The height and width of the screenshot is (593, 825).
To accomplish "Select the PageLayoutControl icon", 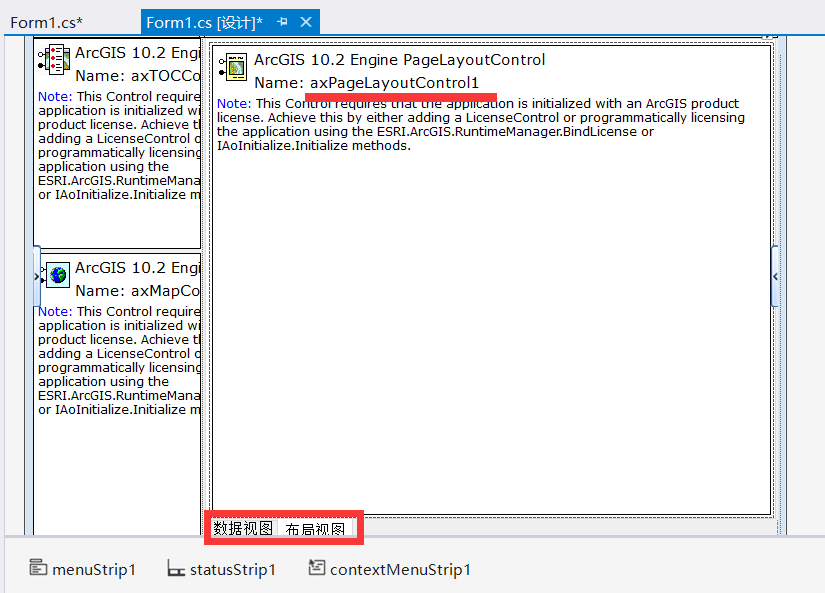I will coord(233,67).
